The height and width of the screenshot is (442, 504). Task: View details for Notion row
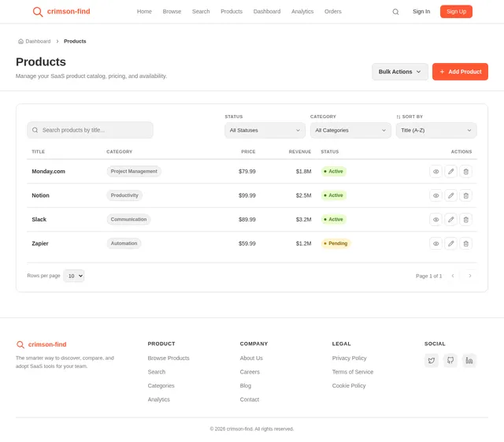tap(435, 195)
